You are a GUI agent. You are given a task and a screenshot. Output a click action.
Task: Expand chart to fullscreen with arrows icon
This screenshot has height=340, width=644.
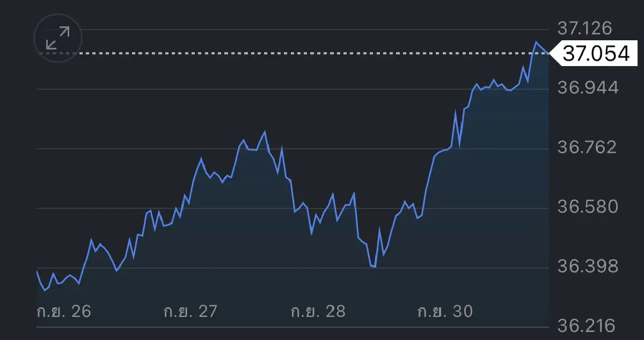point(57,38)
